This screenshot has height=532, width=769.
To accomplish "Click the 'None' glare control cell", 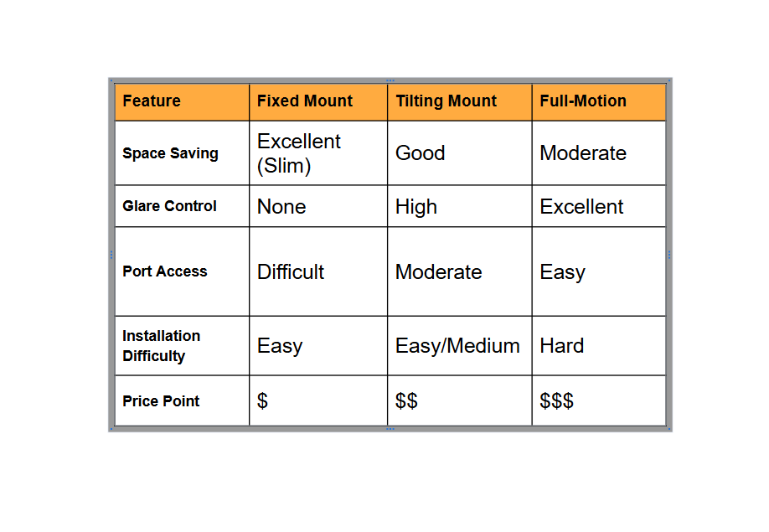I will tap(318, 206).
